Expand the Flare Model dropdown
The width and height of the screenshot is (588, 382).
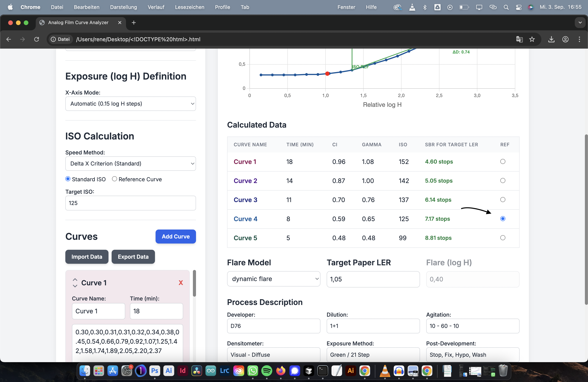point(274,279)
